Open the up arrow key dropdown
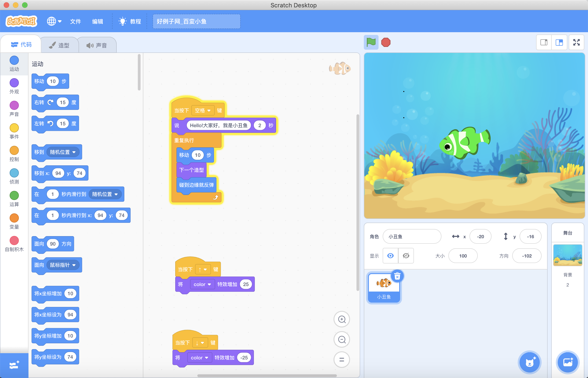This screenshot has height=378, width=588. pos(203,269)
